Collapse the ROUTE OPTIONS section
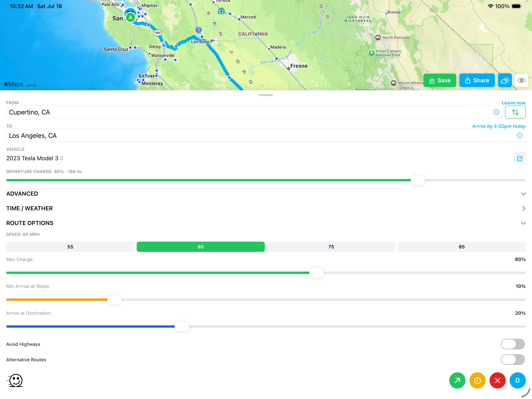 pos(266,223)
